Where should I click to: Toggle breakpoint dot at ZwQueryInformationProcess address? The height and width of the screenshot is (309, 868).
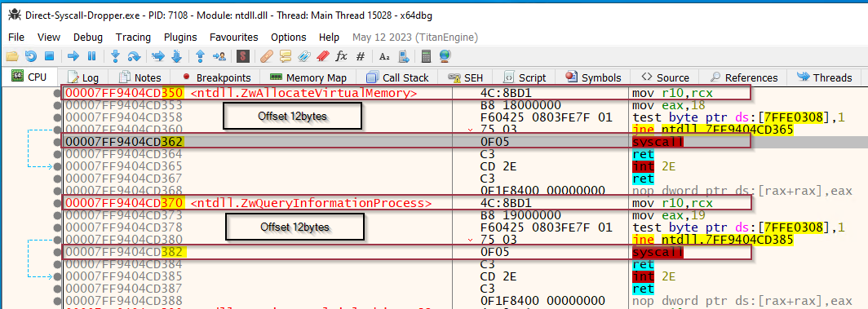[x=57, y=203]
